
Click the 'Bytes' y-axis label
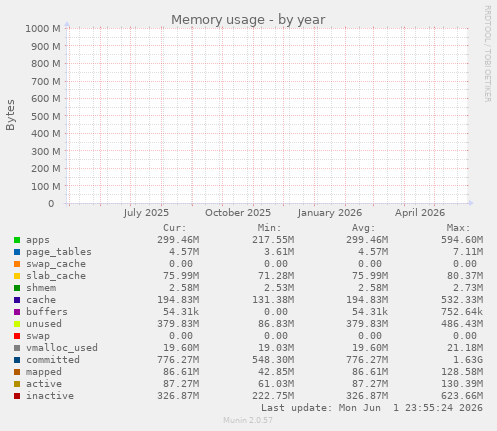pos(10,115)
